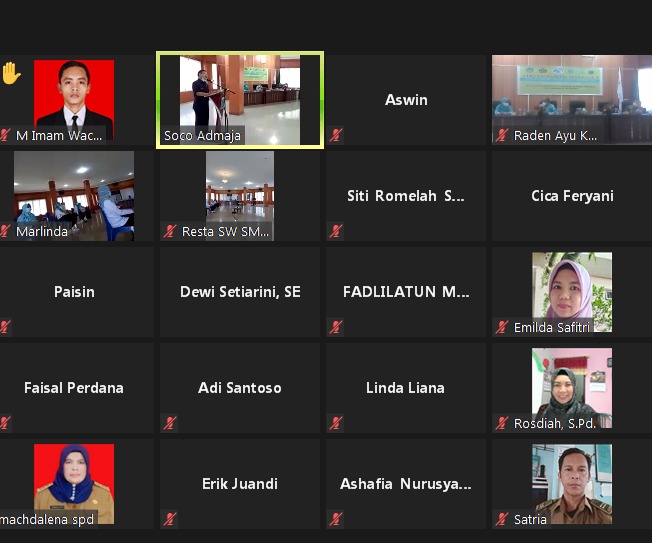Click muted mic icon on Adi Santoso tile
Screen dimensions: 652x543
[x=170, y=423]
